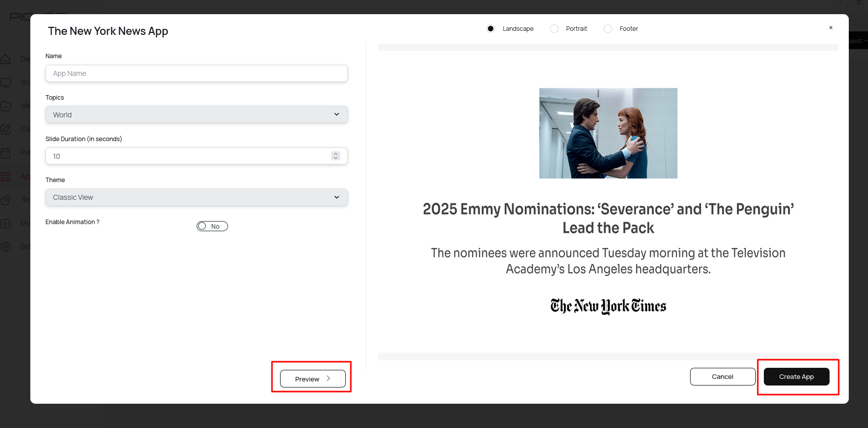Open the calendar icon in sidebar

6,153
